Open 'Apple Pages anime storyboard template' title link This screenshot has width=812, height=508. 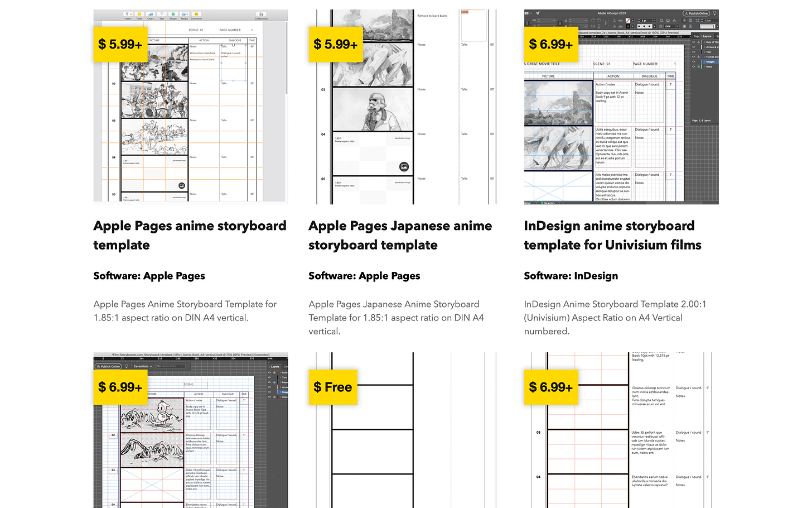[190, 235]
